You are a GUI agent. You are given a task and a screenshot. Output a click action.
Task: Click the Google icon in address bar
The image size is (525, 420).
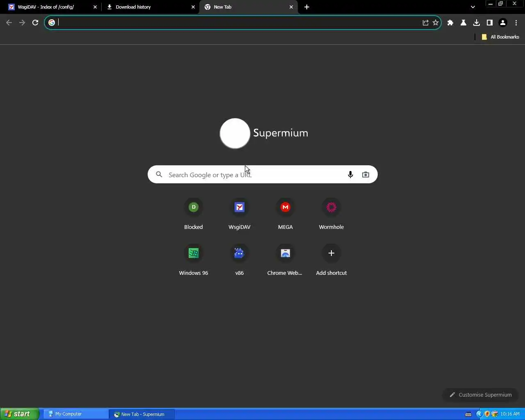tap(52, 23)
